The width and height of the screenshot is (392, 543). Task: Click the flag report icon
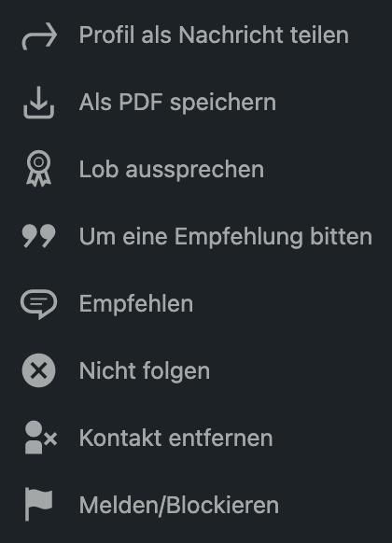tap(39, 504)
